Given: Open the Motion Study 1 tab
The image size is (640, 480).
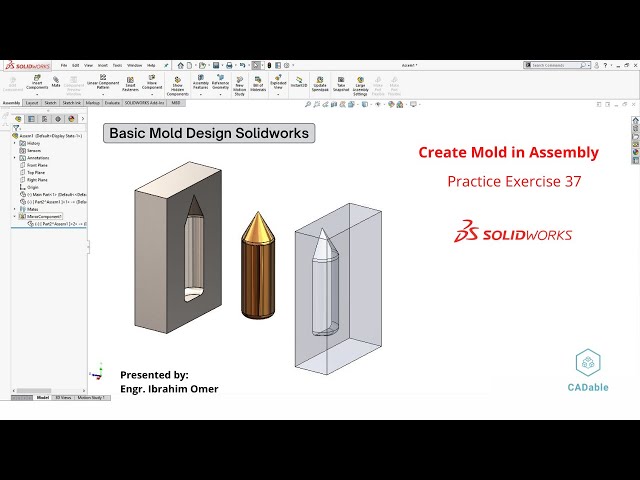Looking at the screenshot, I should click(91, 398).
